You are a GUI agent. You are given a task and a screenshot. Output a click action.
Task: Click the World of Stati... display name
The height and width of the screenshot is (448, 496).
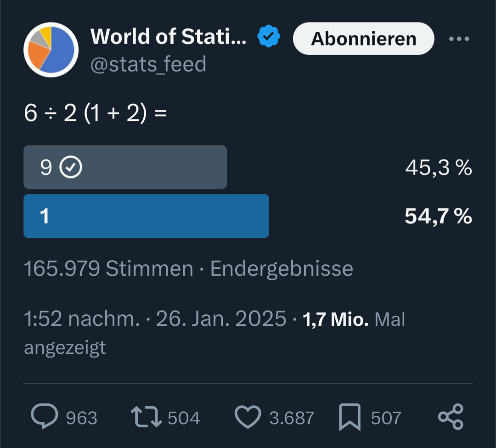click(x=168, y=36)
